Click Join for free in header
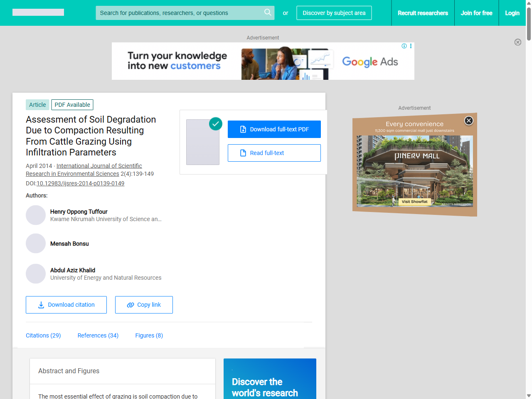 pos(476,13)
